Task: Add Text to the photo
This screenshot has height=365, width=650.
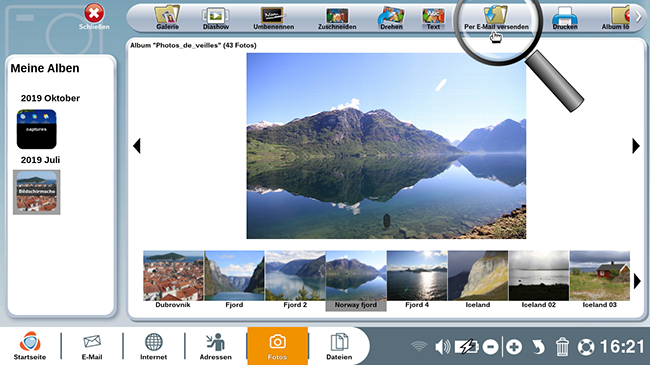Action: (433, 17)
